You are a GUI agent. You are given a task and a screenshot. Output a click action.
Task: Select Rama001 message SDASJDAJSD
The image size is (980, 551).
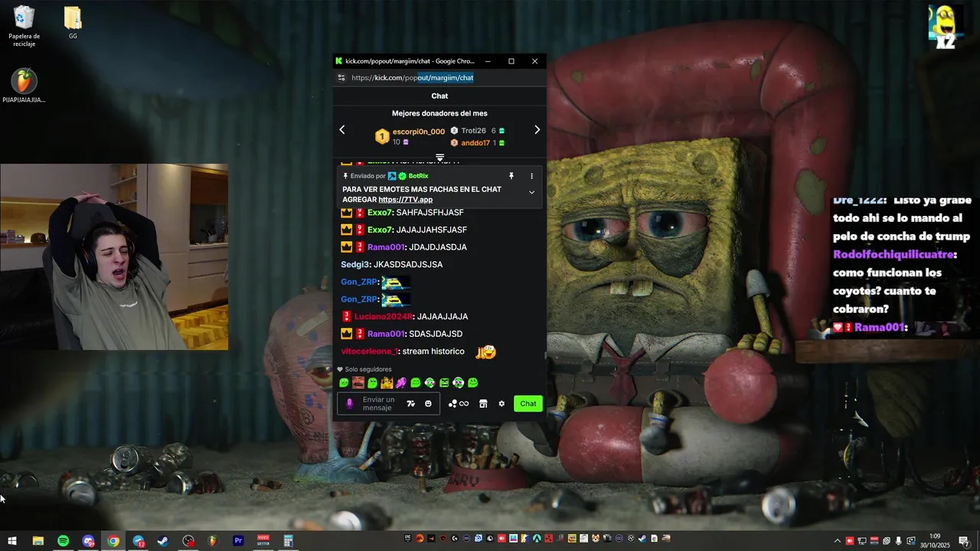point(436,334)
